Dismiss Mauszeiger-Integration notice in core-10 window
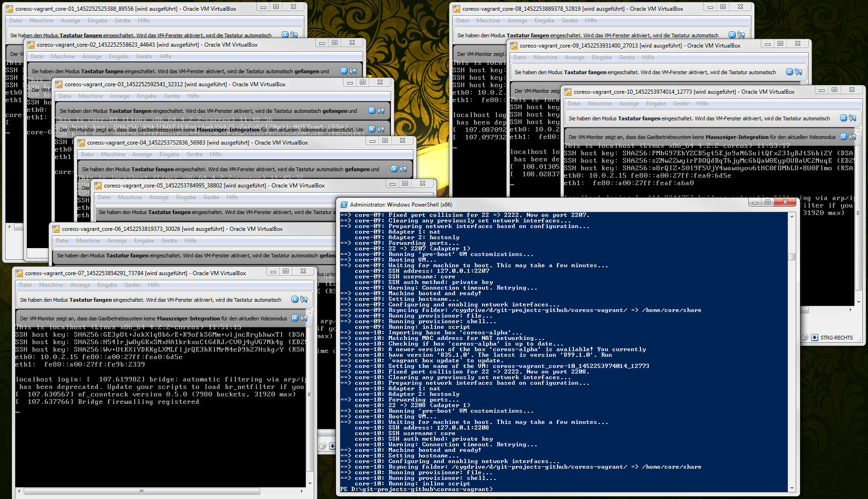The image size is (868, 499). pos(843,137)
